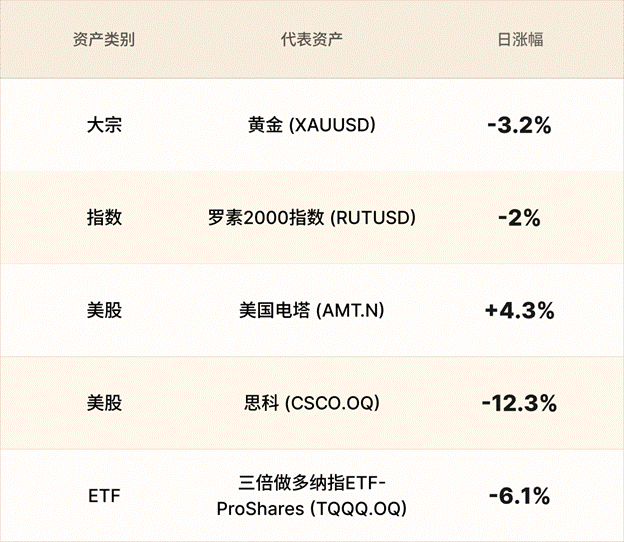The height and width of the screenshot is (542, 624).
Task: Select the 指数 category cell
Action: 104,217
